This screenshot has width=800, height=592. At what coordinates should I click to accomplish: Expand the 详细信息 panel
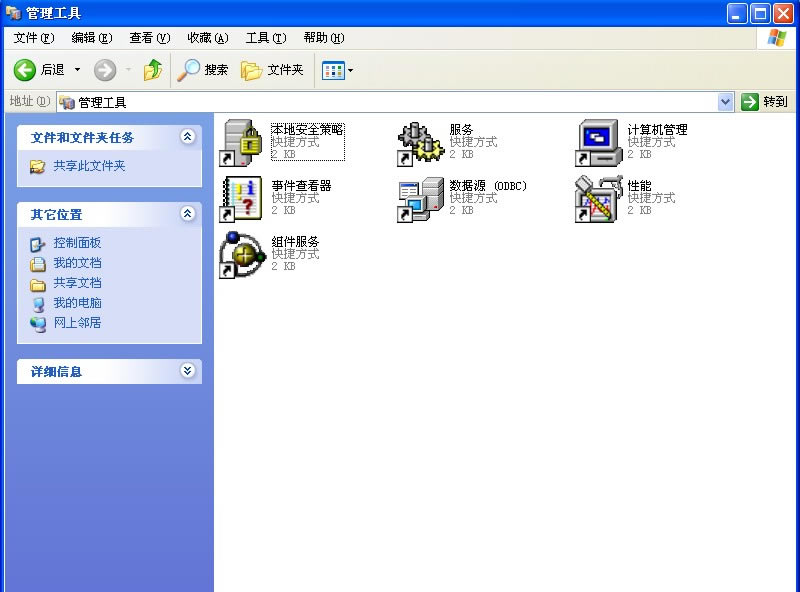(x=188, y=370)
